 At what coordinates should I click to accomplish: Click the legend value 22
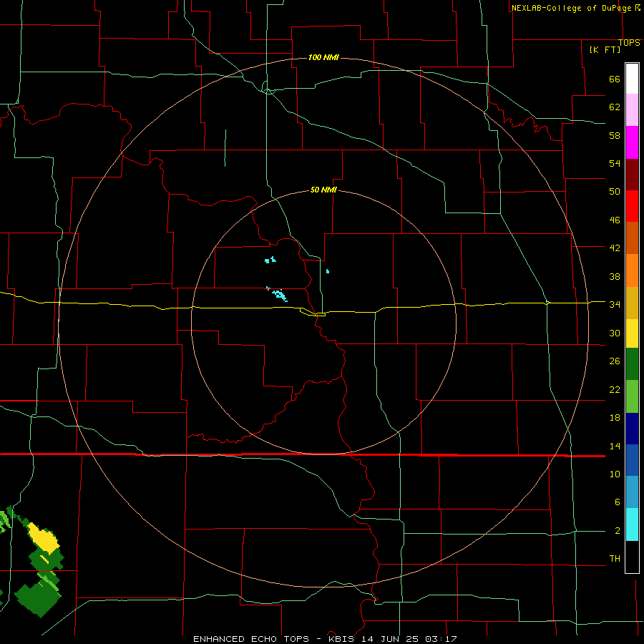click(x=615, y=390)
